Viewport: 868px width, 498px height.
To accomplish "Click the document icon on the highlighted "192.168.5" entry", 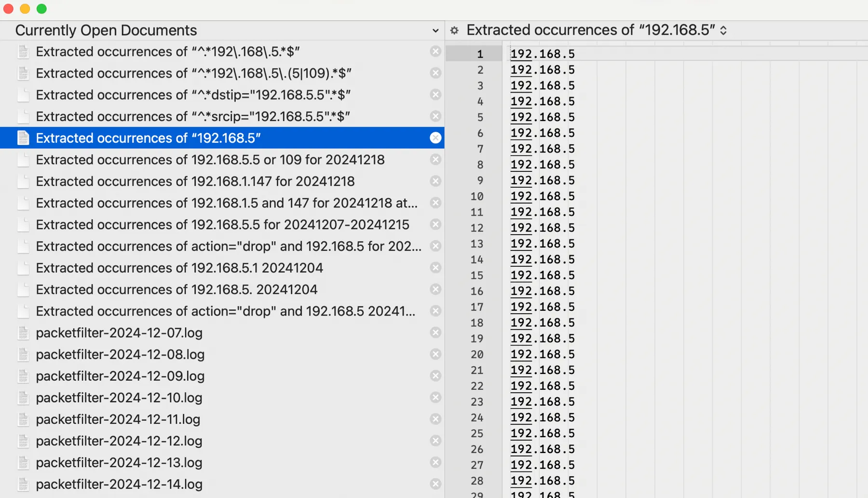I will 23,138.
